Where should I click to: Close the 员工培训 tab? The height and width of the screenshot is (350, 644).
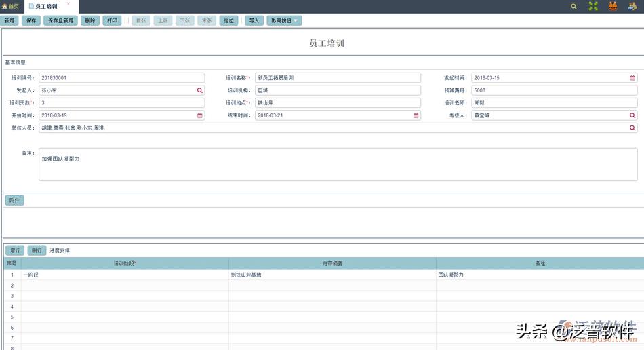point(68,4)
